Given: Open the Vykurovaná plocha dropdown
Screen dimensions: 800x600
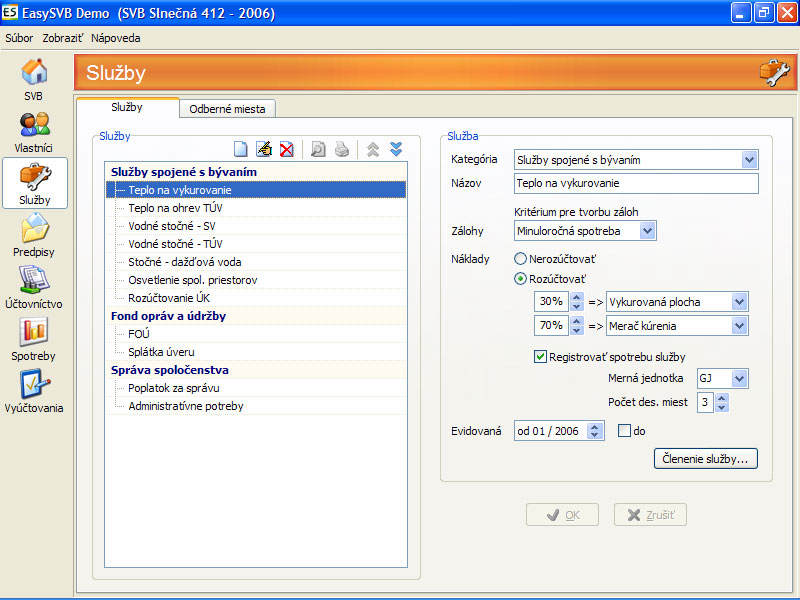Looking at the screenshot, I should [x=739, y=302].
